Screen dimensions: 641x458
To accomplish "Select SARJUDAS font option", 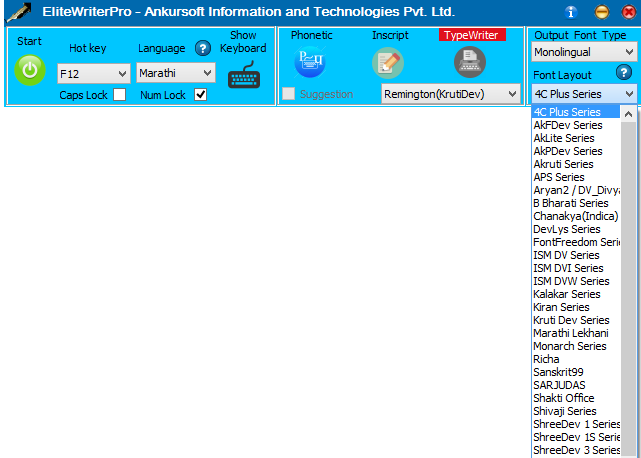I will click(x=576, y=385).
